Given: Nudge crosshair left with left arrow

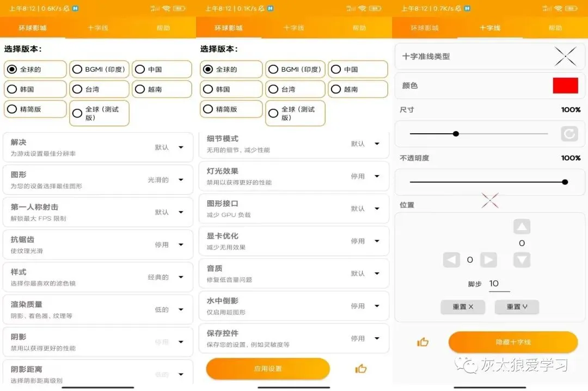Looking at the screenshot, I should pyautogui.click(x=451, y=259).
